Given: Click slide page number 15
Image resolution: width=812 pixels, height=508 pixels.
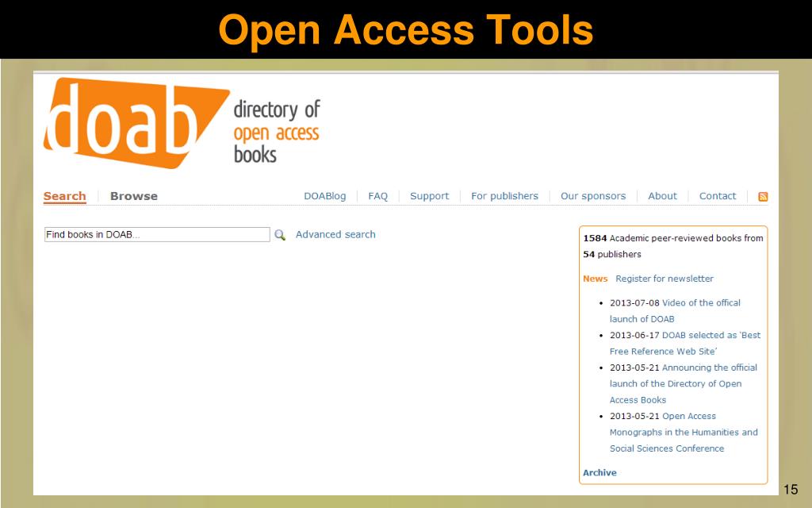Looking at the screenshot, I should 791,489.
